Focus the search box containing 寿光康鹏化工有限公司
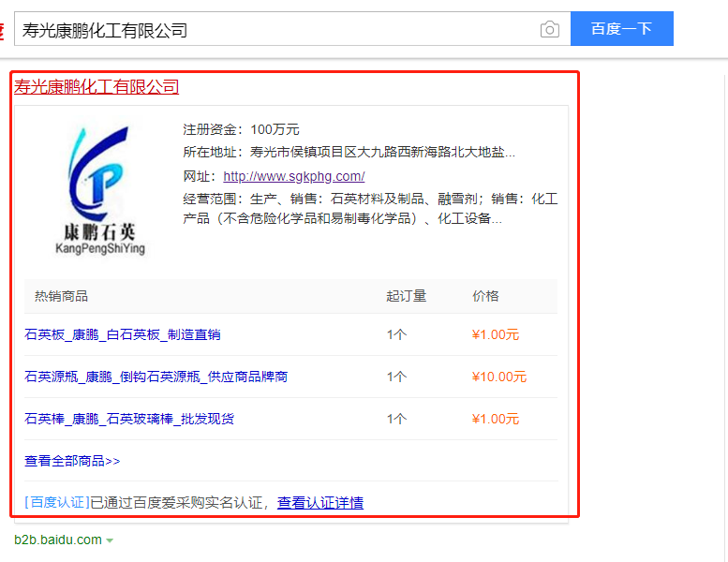Screen dimensions: 728x562 (272, 29)
